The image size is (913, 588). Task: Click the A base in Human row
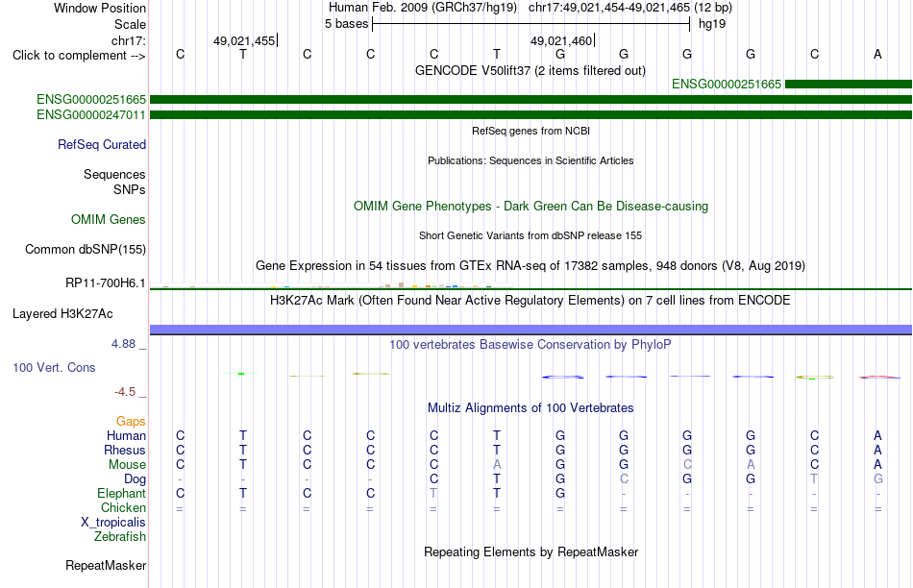(877, 435)
